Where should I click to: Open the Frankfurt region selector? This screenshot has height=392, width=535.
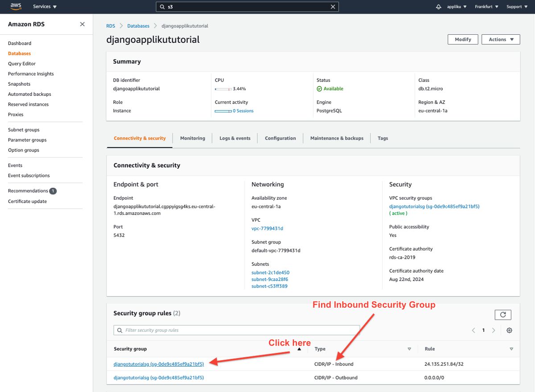(x=486, y=7)
